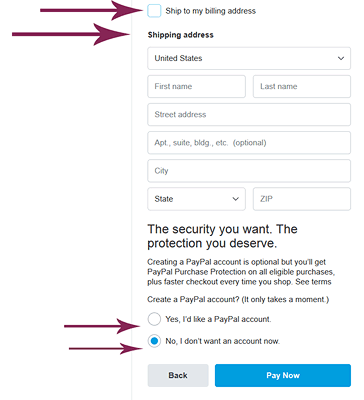Open the United States country dropdown

pyautogui.click(x=249, y=58)
